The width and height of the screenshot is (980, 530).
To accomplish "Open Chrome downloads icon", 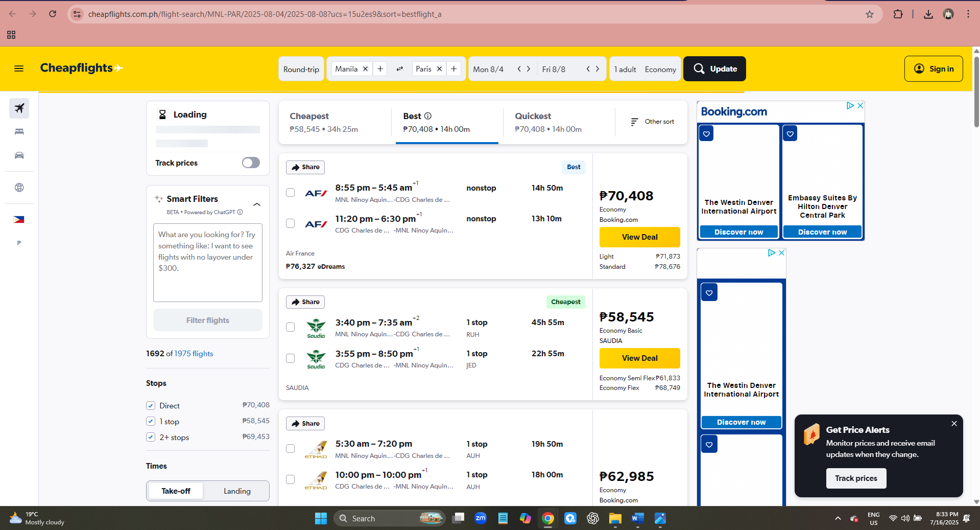I will (928, 14).
